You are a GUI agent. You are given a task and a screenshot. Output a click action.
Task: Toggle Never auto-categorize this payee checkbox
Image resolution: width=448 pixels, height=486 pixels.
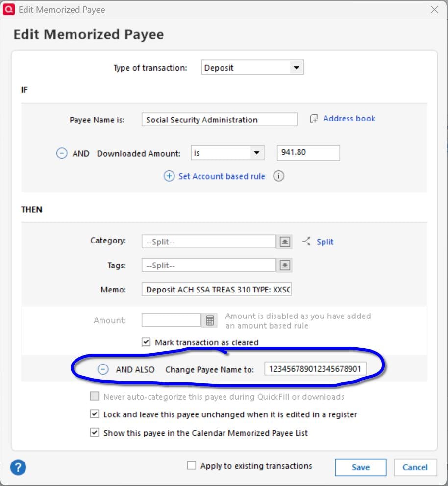click(x=95, y=396)
